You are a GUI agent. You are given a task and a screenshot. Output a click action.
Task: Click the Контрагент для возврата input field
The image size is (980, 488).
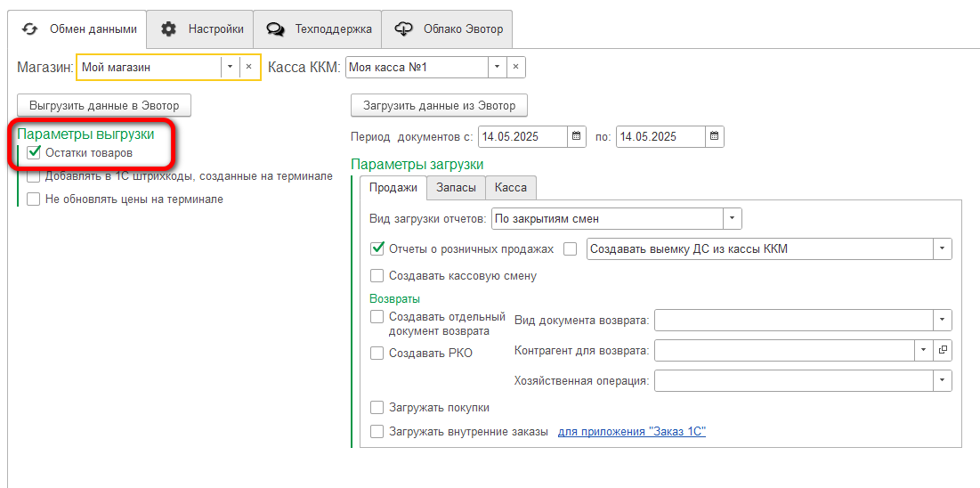coord(784,350)
